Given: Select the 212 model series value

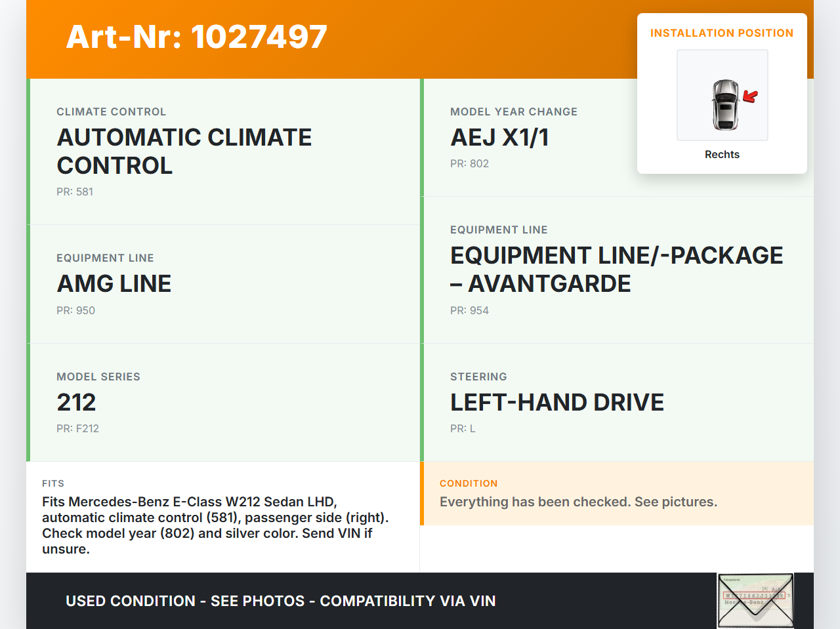Looking at the screenshot, I should point(77,402).
